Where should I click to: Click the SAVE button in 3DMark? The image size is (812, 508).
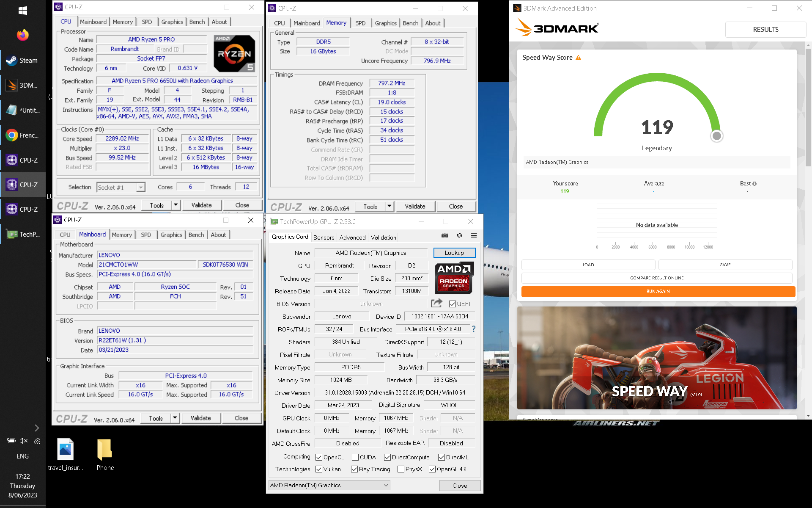click(725, 265)
